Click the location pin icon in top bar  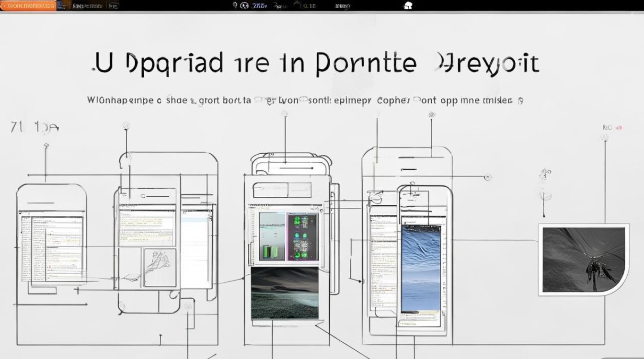pos(235,5)
